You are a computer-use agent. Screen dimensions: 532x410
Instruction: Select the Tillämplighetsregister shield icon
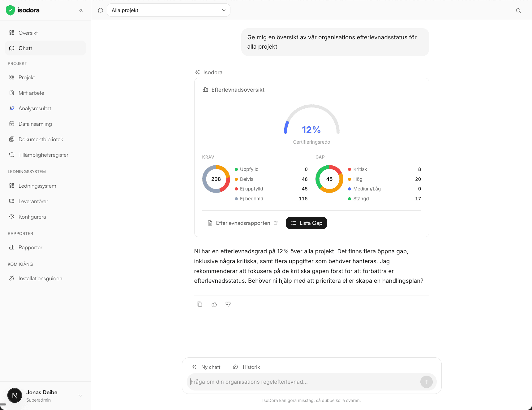point(12,155)
